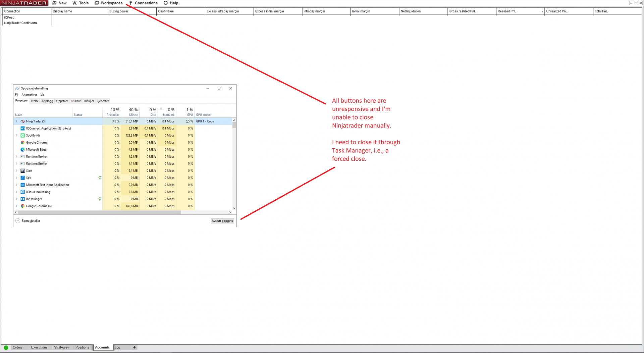The height and width of the screenshot is (353, 644).
Task: Open the Alternativer menu
Action: (29, 95)
